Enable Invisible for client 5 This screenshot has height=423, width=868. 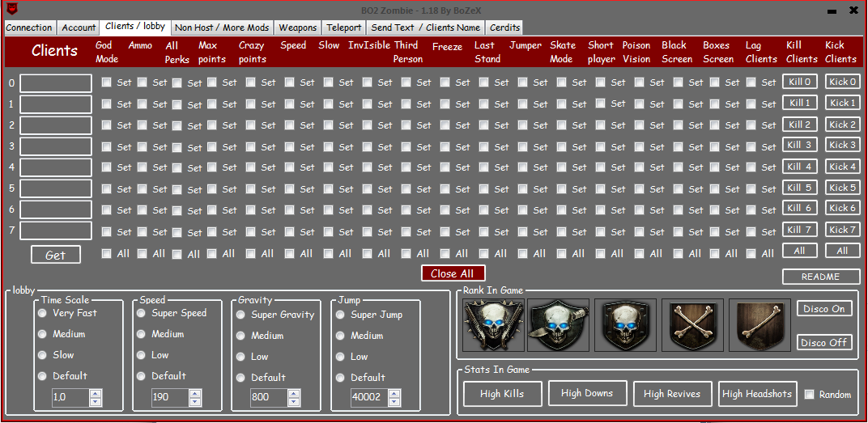367,188
